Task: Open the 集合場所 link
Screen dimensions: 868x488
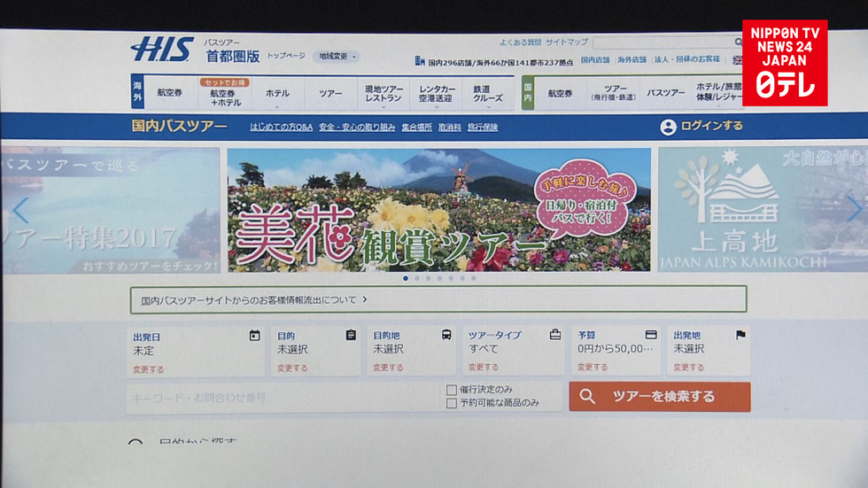Action: point(417,128)
